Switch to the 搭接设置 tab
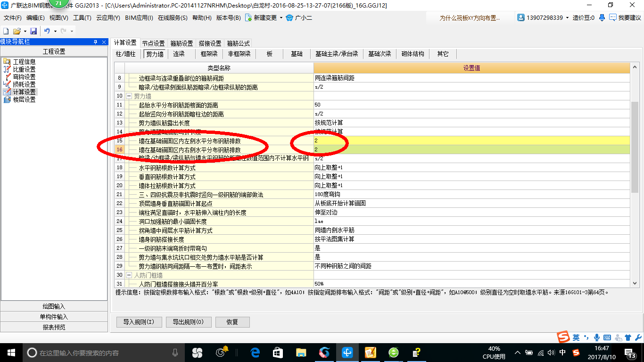This screenshot has height=362, width=644. [210, 43]
